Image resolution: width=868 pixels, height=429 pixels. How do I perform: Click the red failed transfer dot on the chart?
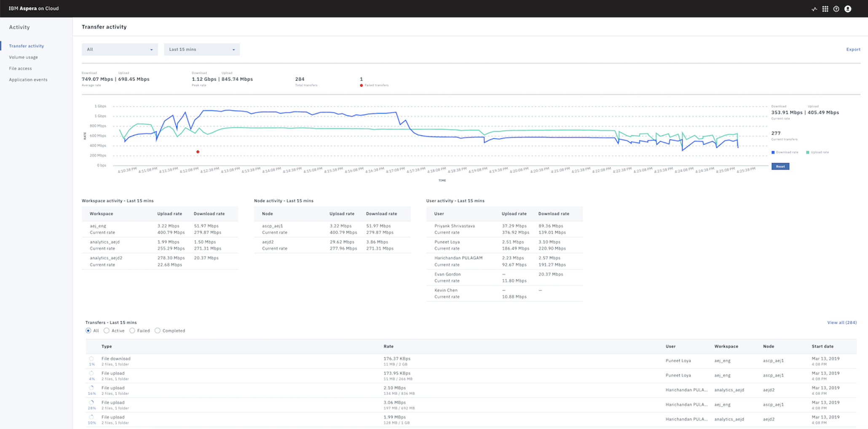pos(198,151)
